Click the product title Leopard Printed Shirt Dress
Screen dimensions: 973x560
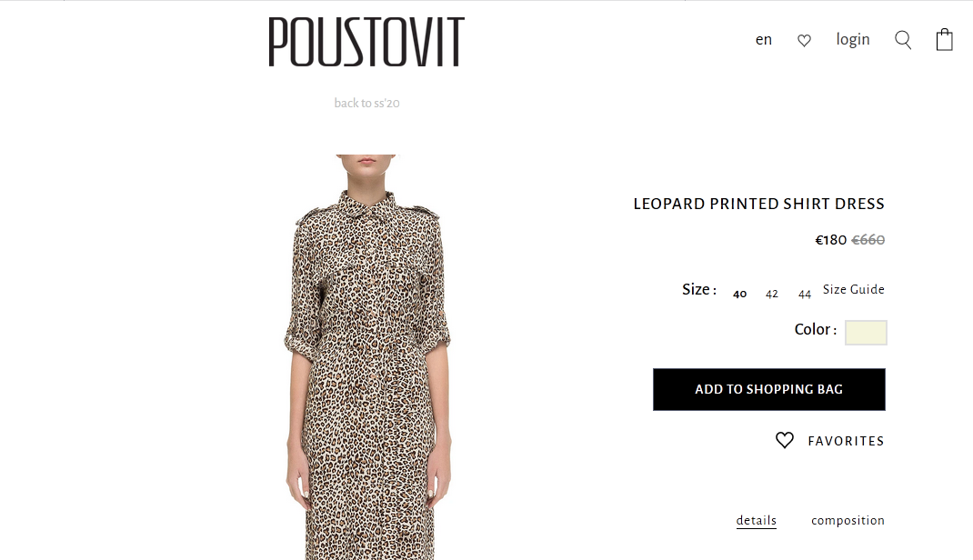click(x=758, y=204)
